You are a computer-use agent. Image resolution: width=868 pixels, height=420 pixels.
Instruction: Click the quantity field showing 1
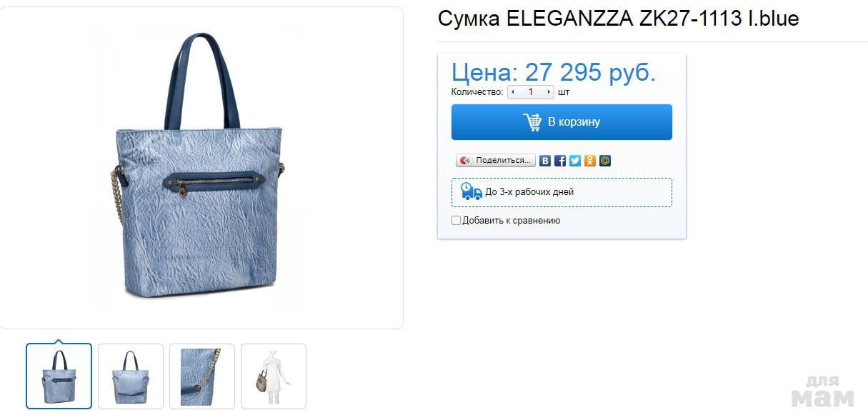[x=531, y=92]
